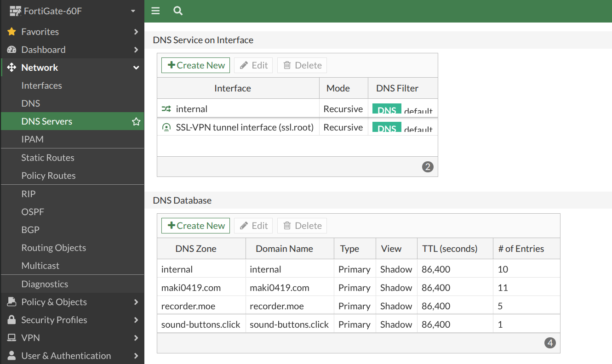
Task: Click the Dashboard gauge icon
Action: click(11, 50)
